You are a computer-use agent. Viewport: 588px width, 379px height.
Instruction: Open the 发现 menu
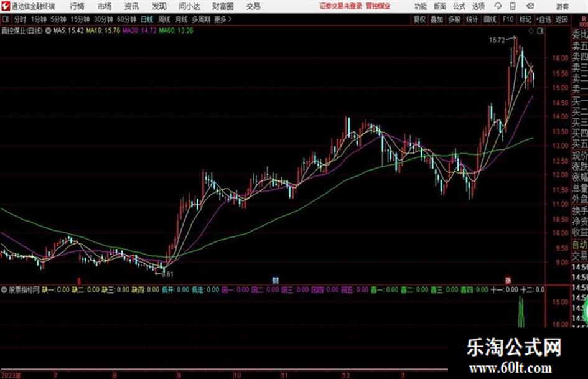pyautogui.click(x=159, y=6)
